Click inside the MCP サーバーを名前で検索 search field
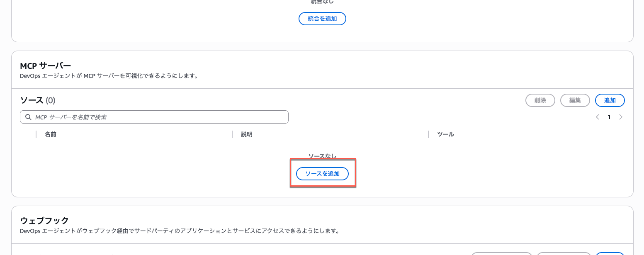This screenshot has height=255, width=644. pos(153,117)
